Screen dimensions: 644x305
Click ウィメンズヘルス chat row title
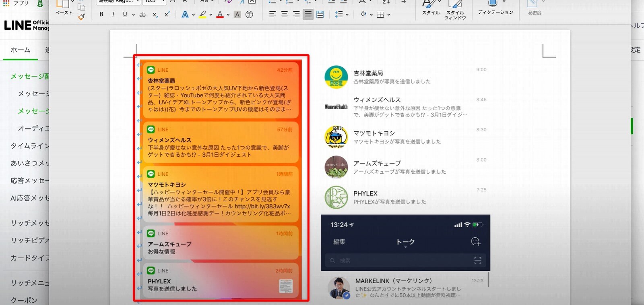377,100
